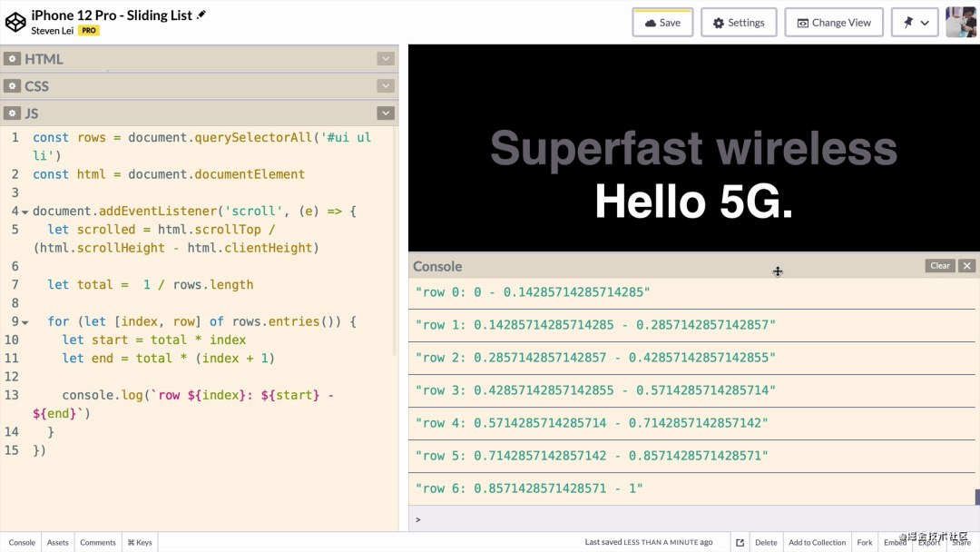The image size is (980, 552).
Task: Click the PRO badge
Action: 89,31
